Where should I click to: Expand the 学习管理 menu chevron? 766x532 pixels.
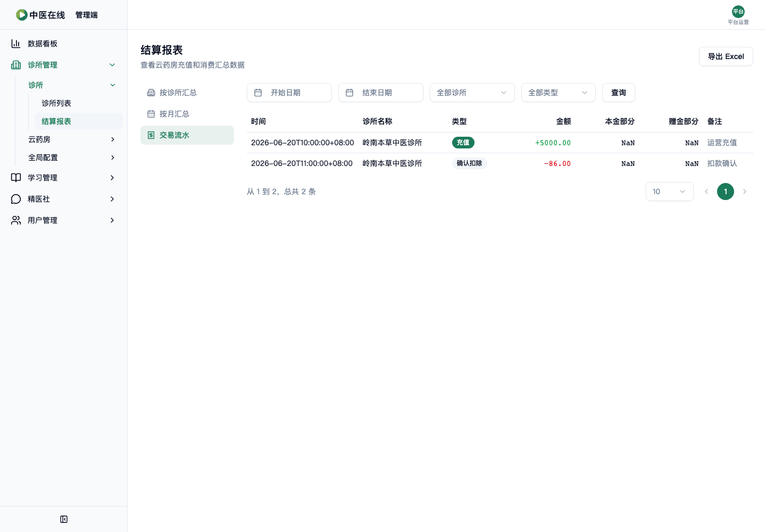point(112,178)
